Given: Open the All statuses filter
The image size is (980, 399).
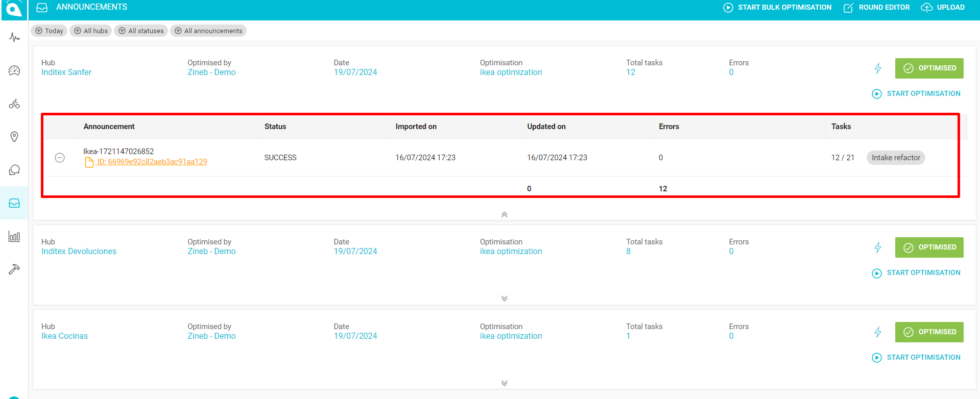Looking at the screenshot, I should (141, 31).
